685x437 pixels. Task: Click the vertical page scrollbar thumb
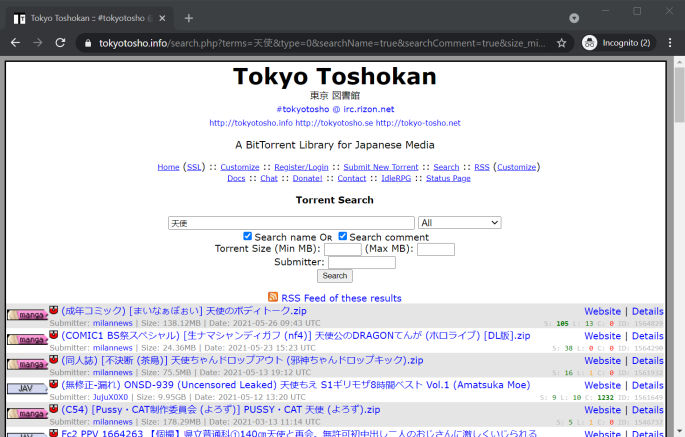679,95
